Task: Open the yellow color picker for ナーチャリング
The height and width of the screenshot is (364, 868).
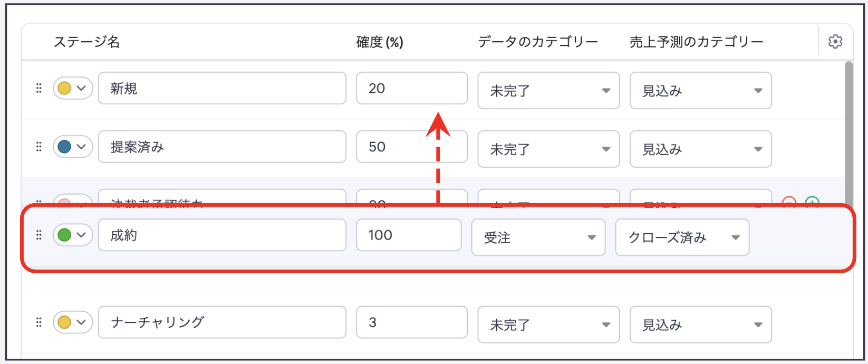Action: 72,322
